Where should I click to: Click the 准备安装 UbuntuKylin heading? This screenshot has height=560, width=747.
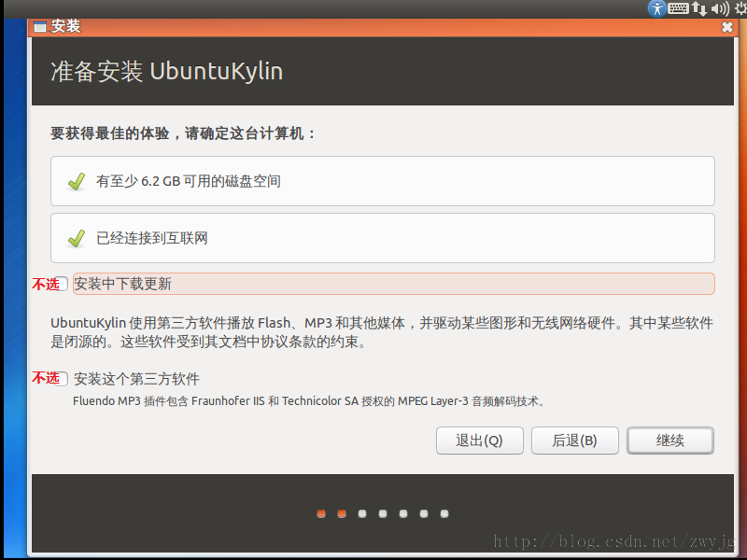[167, 72]
